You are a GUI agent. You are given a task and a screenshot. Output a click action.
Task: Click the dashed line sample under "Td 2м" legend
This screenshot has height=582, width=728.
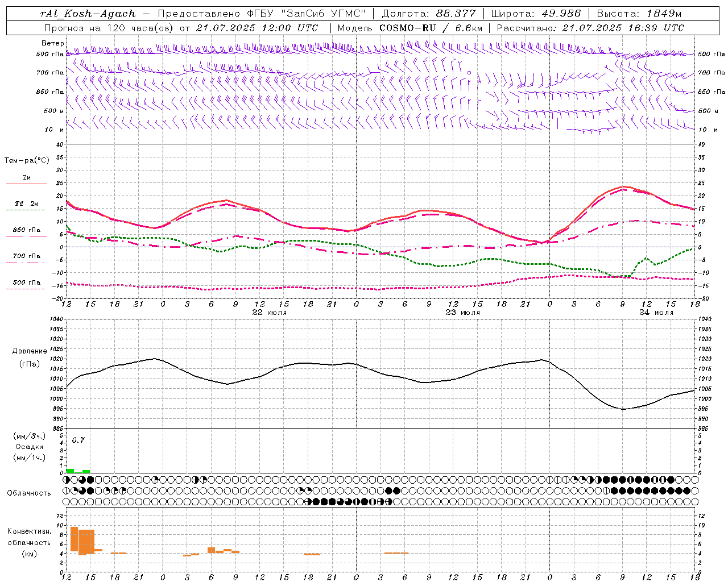tap(26, 210)
